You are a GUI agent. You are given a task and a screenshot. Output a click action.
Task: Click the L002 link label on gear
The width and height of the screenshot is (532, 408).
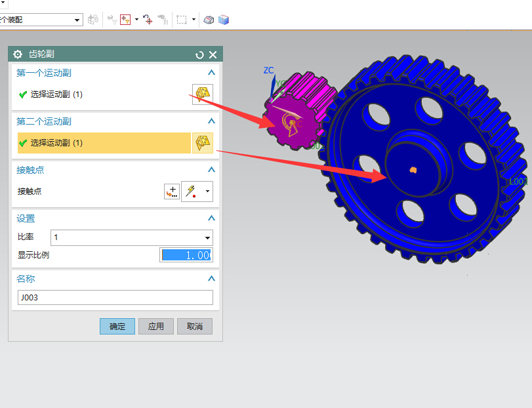518,182
